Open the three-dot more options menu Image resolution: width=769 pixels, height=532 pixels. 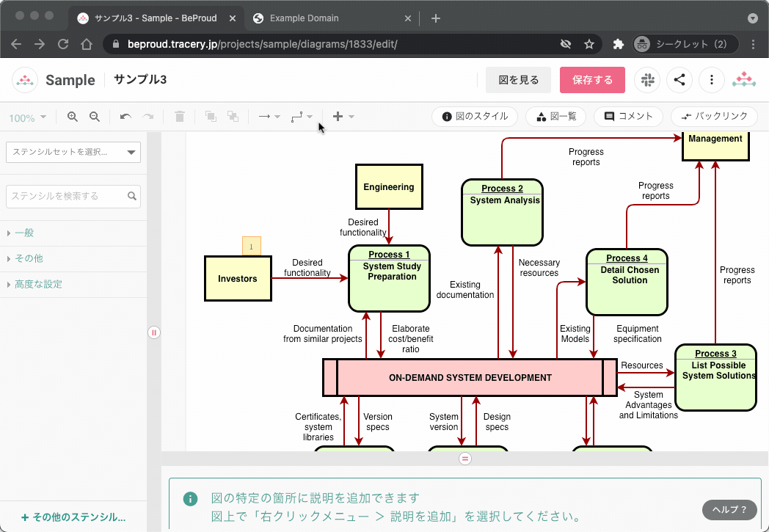(711, 80)
